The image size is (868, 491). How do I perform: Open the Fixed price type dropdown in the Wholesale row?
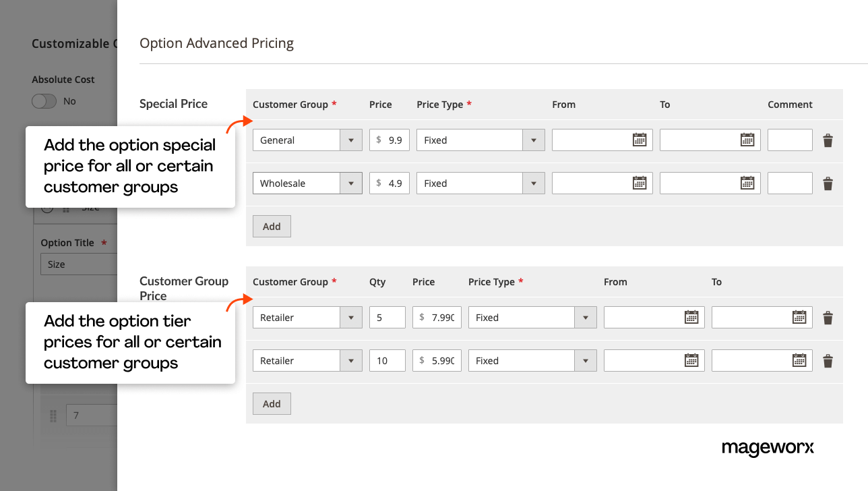pyautogui.click(x=533, y=183)
